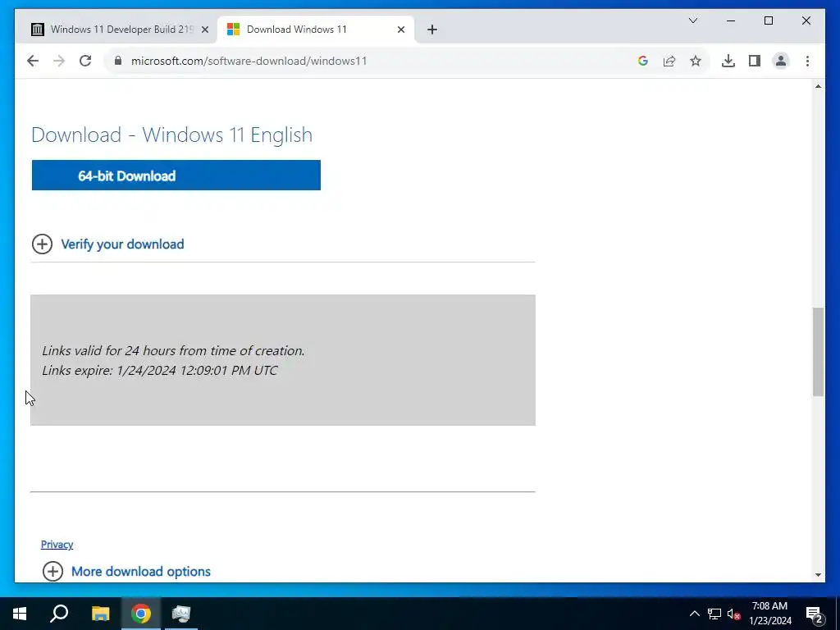Viewport: 840px width, 630px height.
Task: Expand the More download options plus icon
Action: tap(52, 572)
